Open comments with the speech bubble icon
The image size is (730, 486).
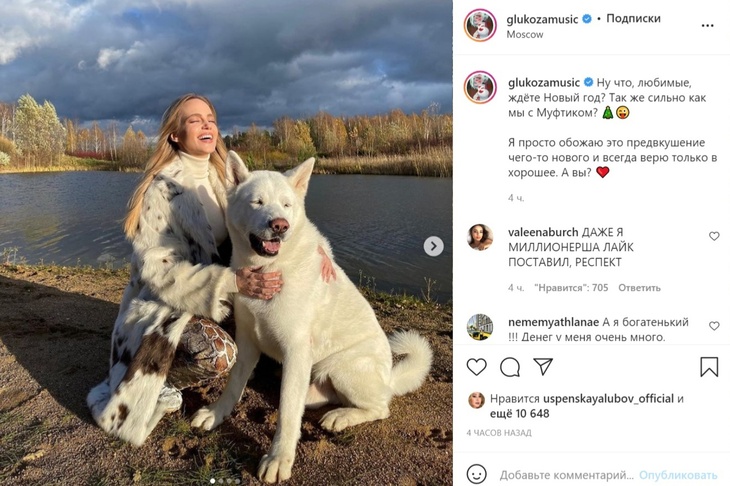pos(510,367)
